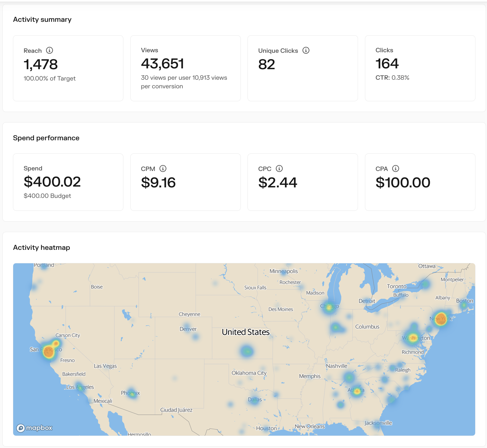Click the Mapbox logo on the map

34,428
